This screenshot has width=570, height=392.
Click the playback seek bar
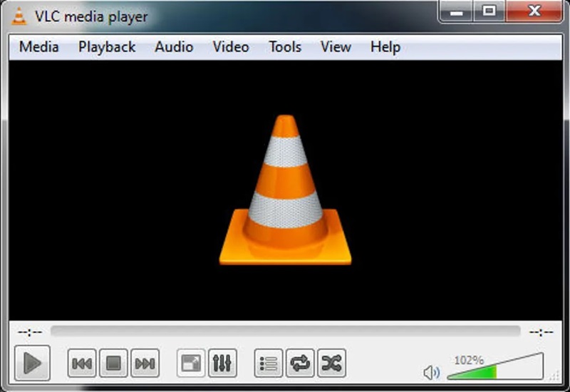(x=286, y=331)
